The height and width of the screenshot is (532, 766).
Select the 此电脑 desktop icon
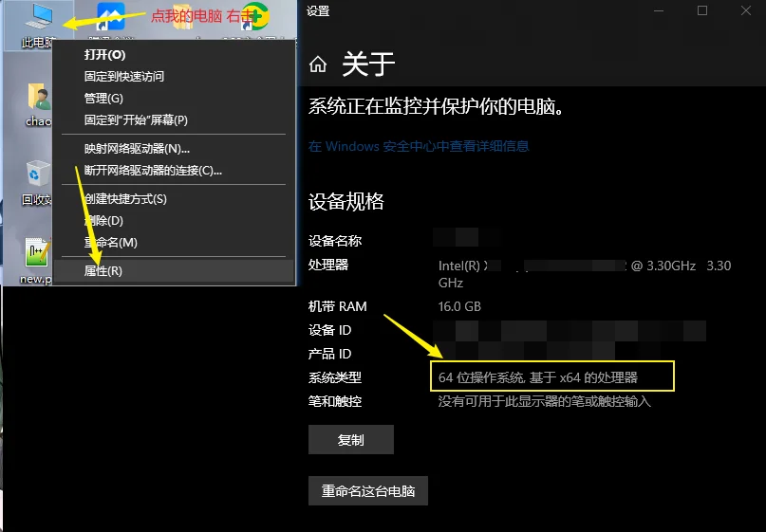[x=39, y=25]
